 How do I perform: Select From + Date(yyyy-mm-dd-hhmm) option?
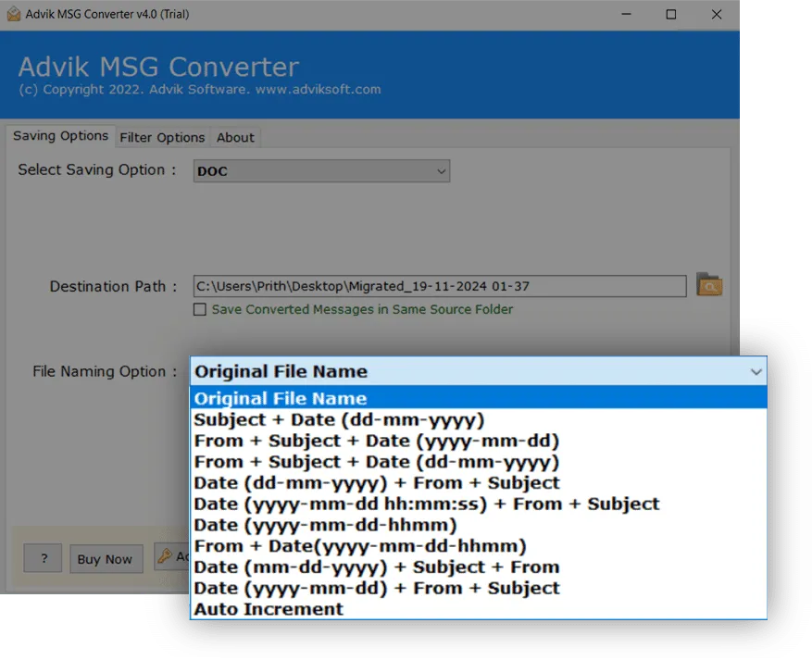[x=360, y=546]
